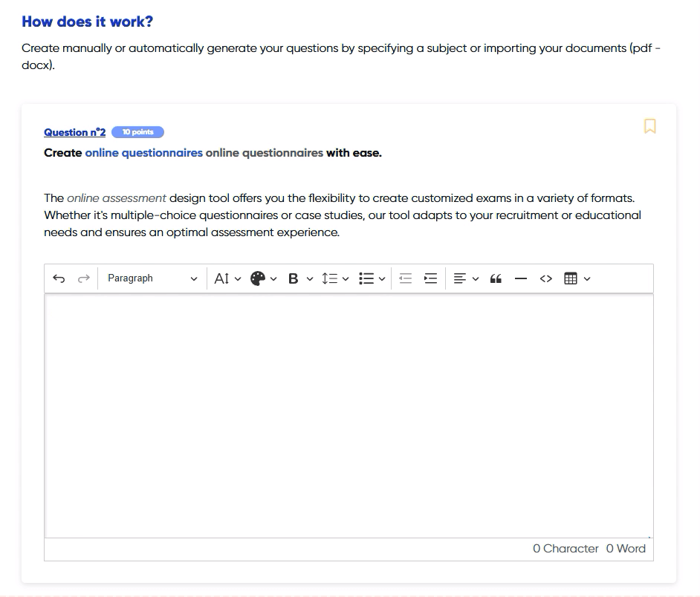700x597 pixels.
Task: Decrease indent of the paragraph
Action: (x=405, y=278)
